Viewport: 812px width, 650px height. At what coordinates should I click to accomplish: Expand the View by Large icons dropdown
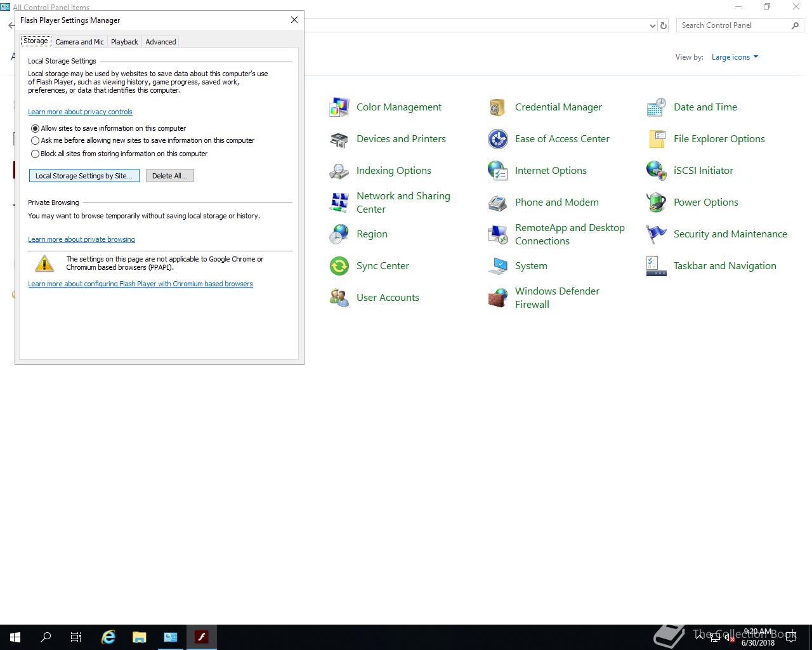(735, 57)
